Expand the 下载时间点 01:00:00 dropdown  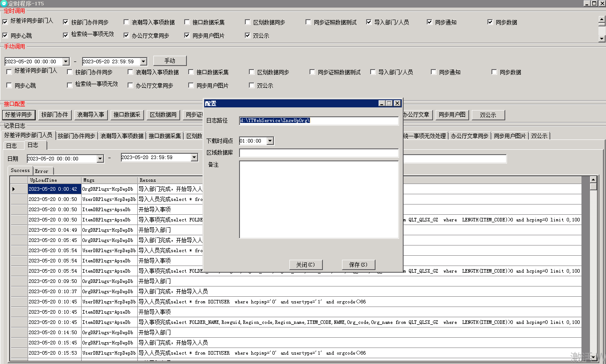click(270, 141)
